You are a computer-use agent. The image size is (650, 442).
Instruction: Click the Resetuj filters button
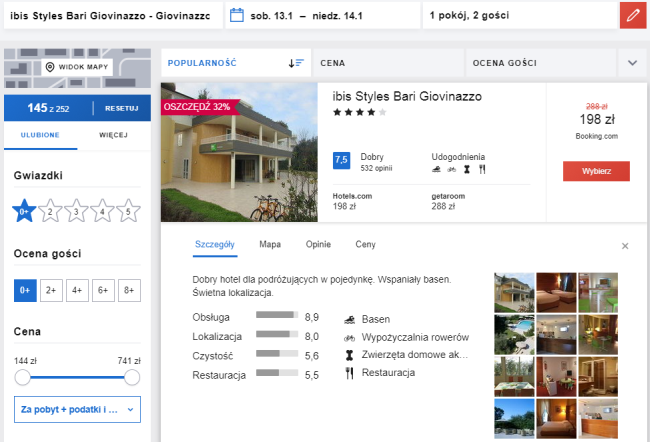click(121, 108)
